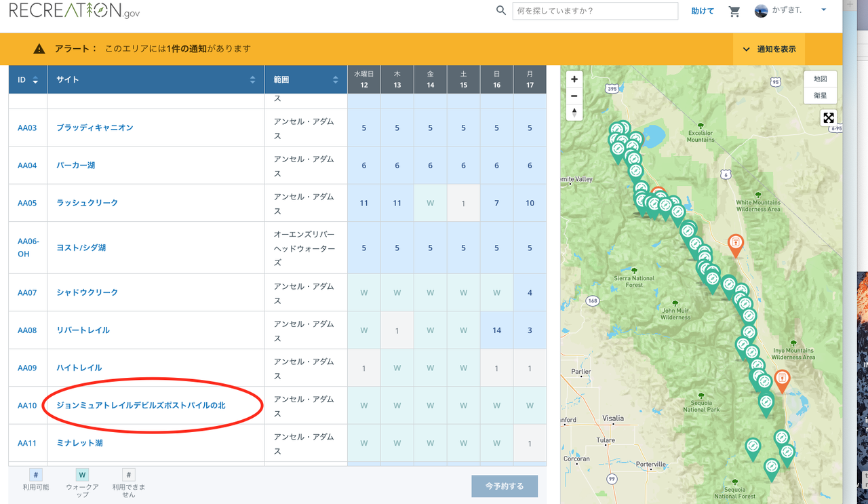Select AA08 Sunday cell showing 14
868x504 pixels.
pyautogui.click(x=497, y=330)
